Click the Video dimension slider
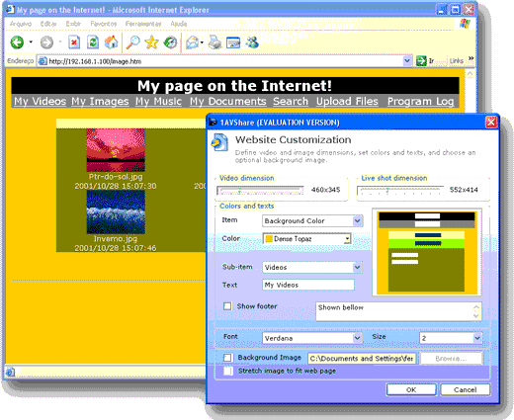Screen dimensions: 514x420 tap(260, 191)
